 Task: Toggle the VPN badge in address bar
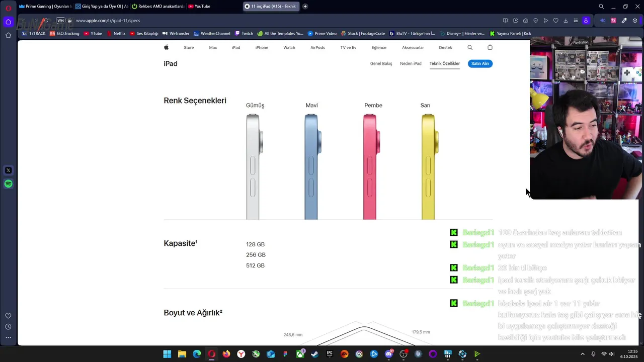pos(61,21)
